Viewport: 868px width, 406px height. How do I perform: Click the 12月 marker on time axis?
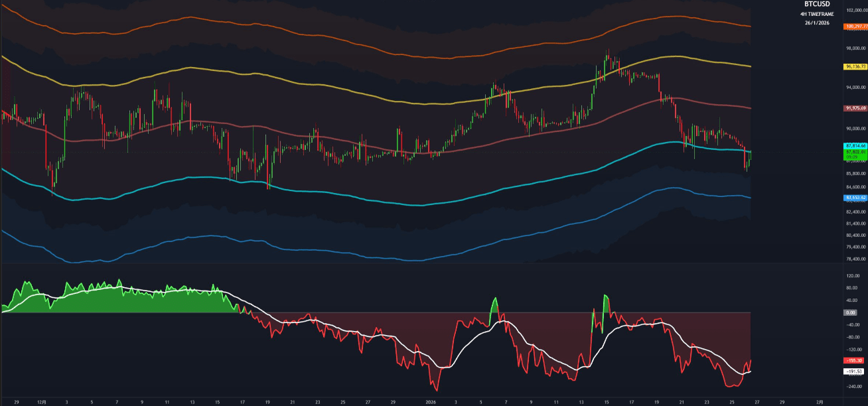[x=42, y=401]
